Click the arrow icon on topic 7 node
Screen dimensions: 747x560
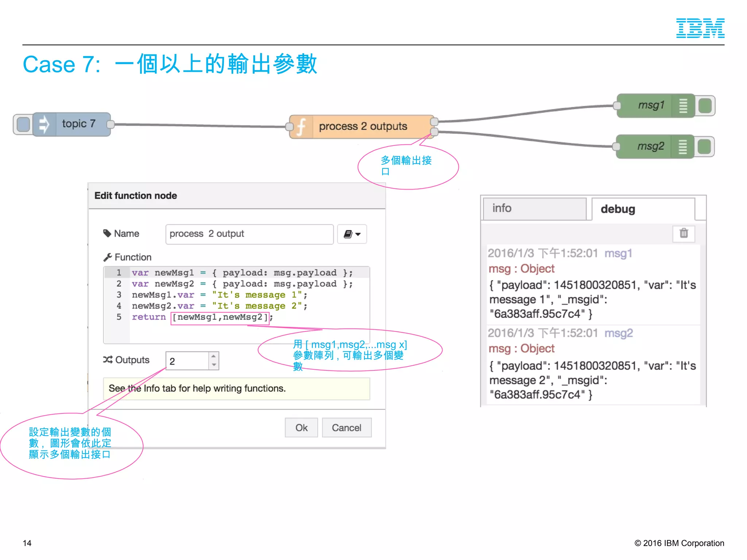(44, 124)
